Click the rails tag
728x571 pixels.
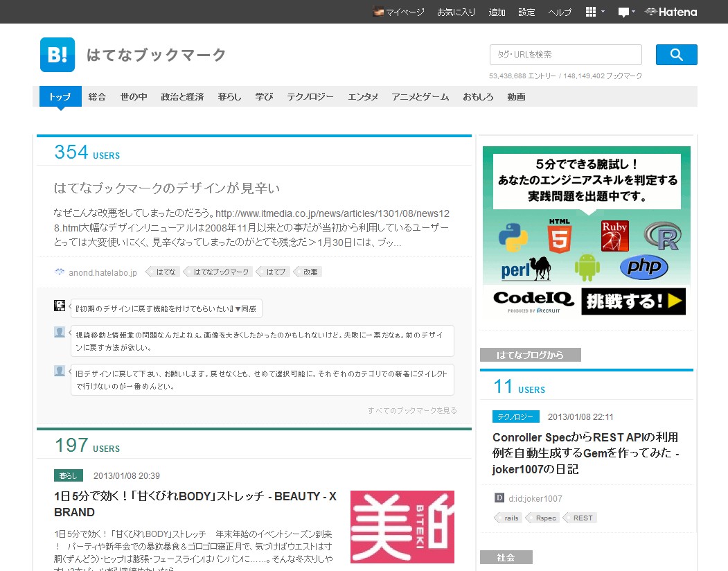pos(508,518)
